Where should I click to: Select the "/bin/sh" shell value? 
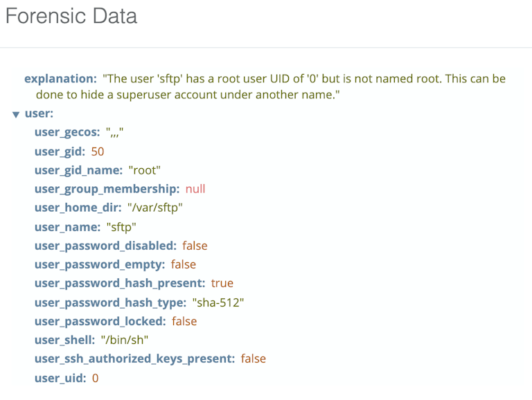click(124, 340)
